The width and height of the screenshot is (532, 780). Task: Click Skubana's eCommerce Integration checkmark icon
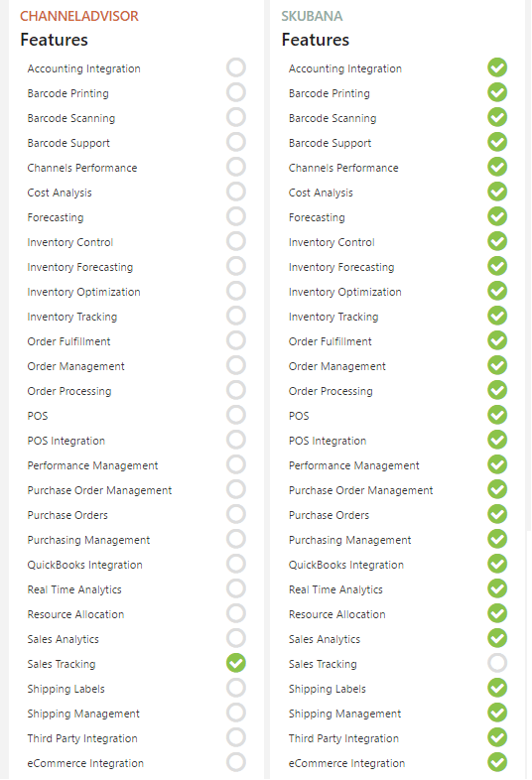tap(497, 762)
